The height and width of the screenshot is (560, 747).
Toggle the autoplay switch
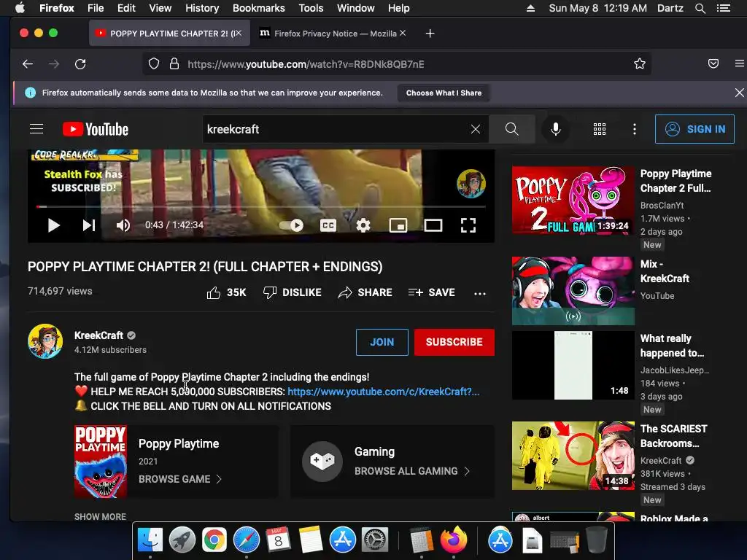click(x=291, y=225)
